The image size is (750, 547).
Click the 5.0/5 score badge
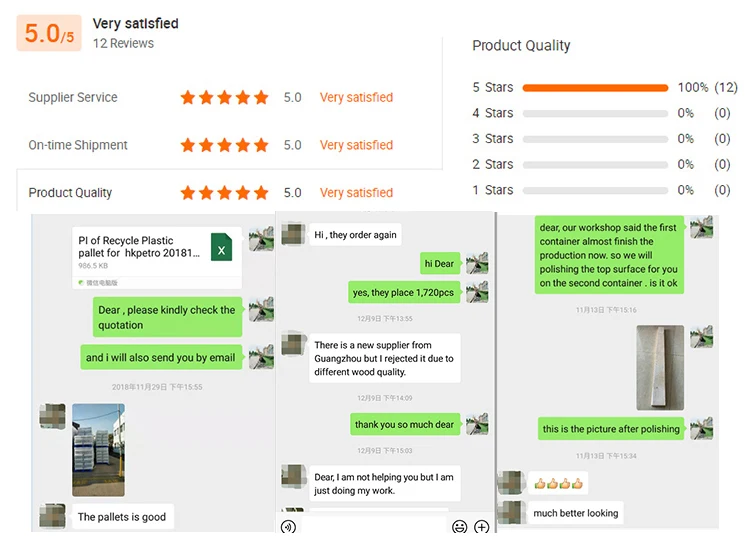(x=49, y=33)
